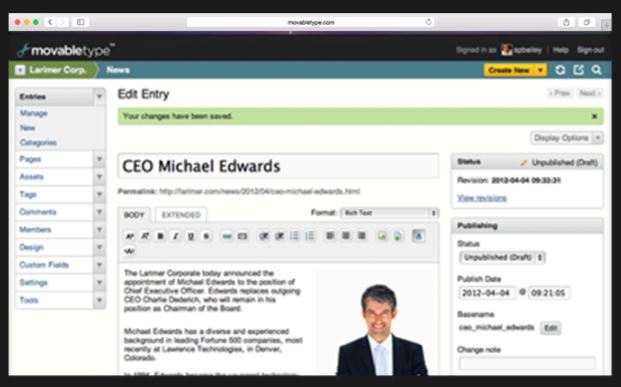Open view site external link icon

pos(578,70)
